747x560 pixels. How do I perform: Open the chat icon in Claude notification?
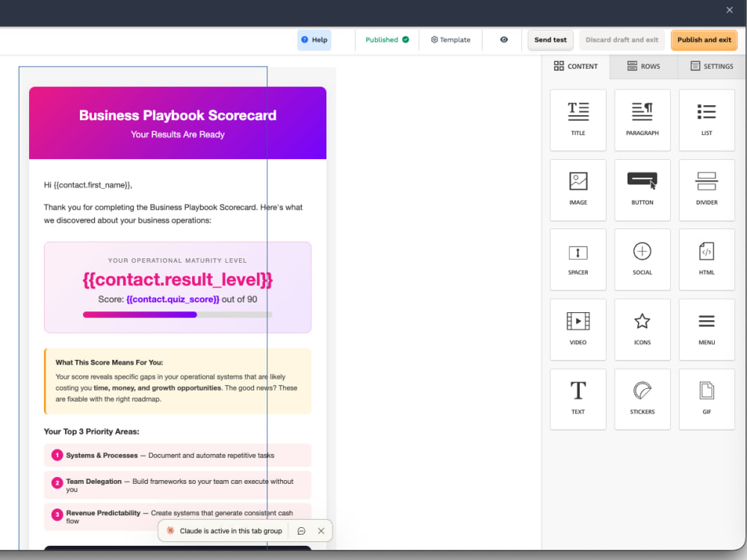click(x=301, y=531)
